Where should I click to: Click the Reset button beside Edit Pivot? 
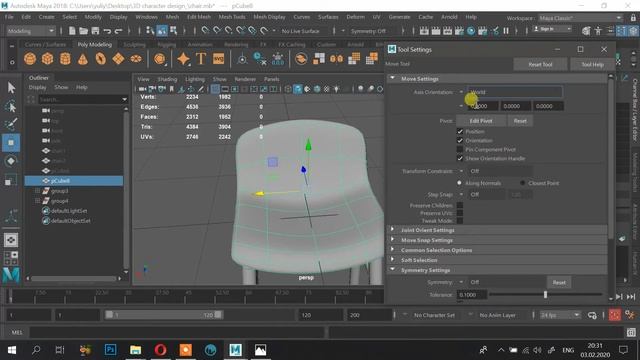520,121
